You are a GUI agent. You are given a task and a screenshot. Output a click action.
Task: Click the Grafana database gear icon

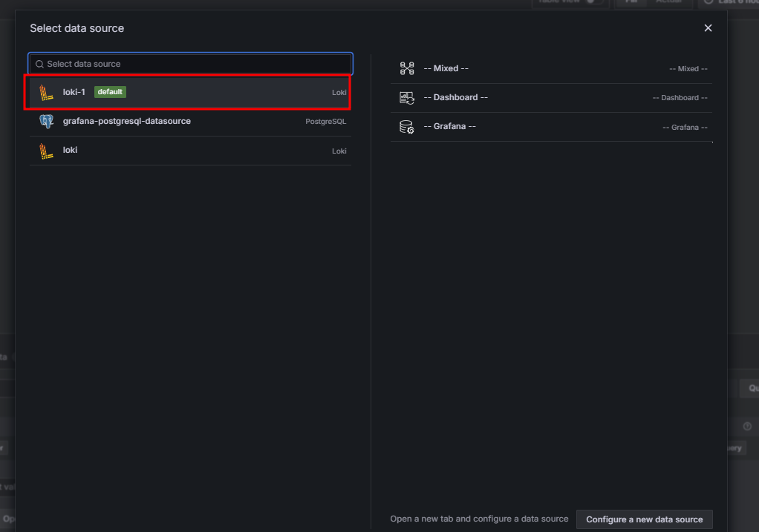[x=407, y=127]
